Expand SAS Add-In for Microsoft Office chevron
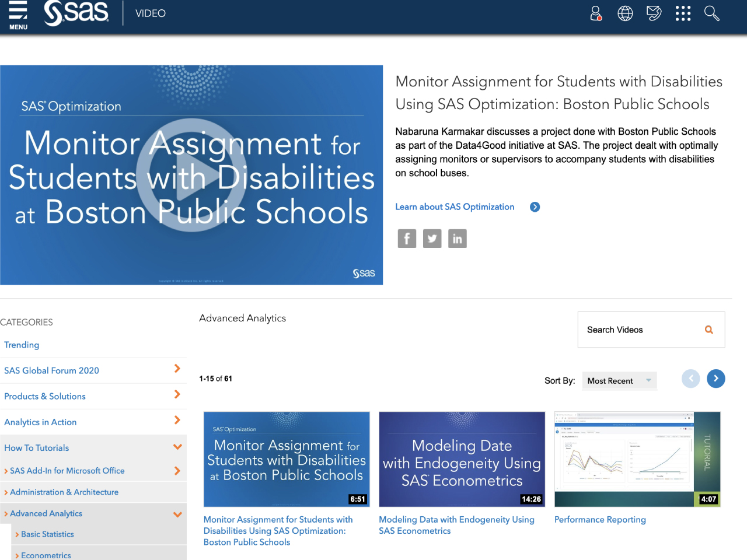 pos(177,471)
